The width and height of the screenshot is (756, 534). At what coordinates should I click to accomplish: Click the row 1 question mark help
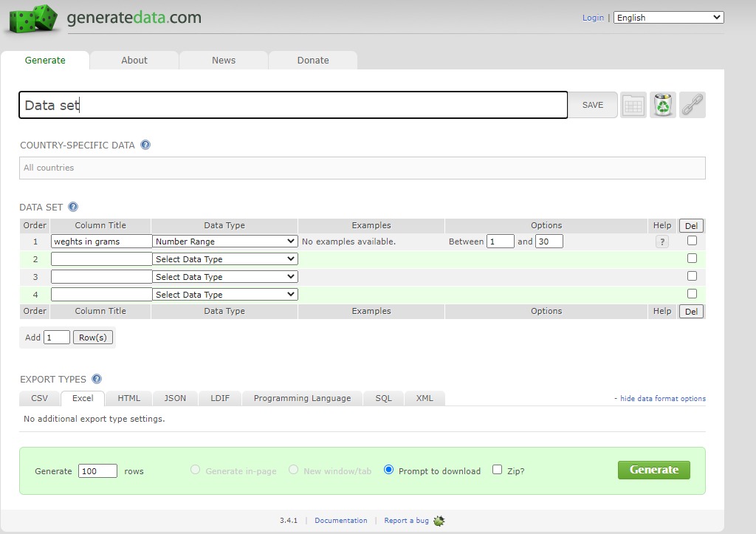pos(662,242)
